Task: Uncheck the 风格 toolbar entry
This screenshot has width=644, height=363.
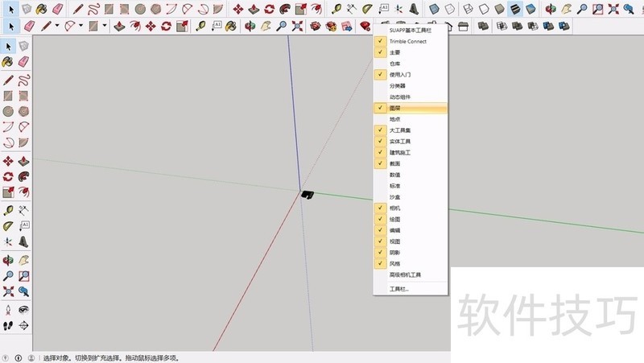Action: (410, 264)
